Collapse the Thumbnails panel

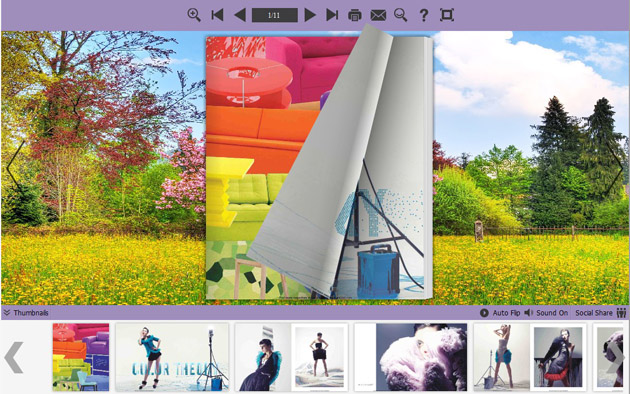coord(26,312)
